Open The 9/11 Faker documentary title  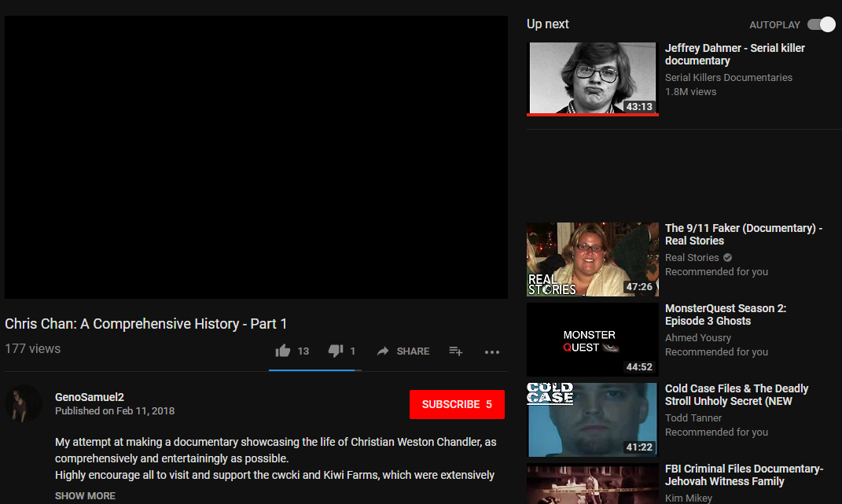(x=744, y=234)
